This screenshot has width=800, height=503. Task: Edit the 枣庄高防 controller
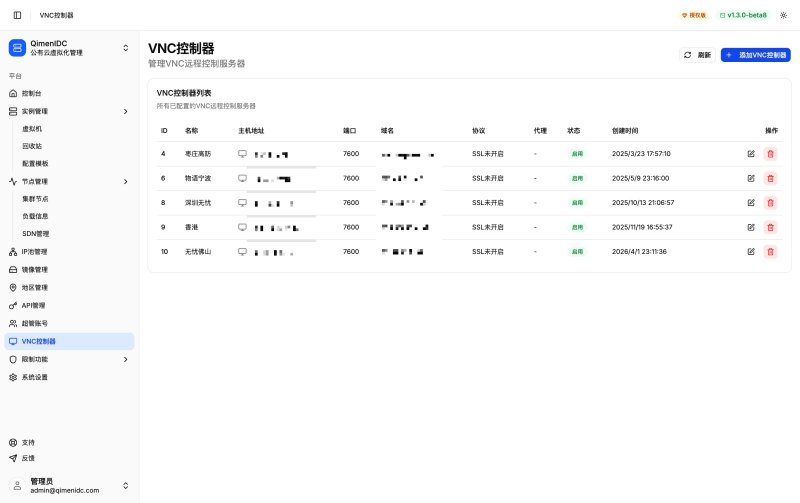point(751,154)
